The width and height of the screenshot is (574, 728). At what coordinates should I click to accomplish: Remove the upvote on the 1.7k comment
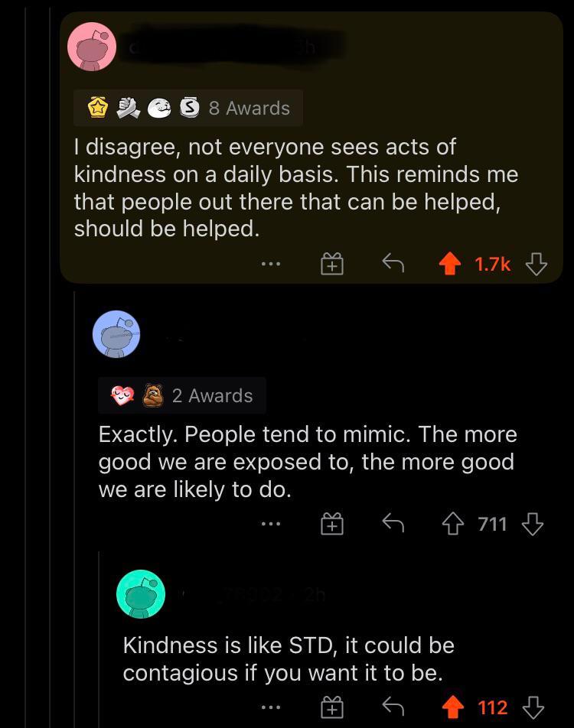(x=449, y=263)
